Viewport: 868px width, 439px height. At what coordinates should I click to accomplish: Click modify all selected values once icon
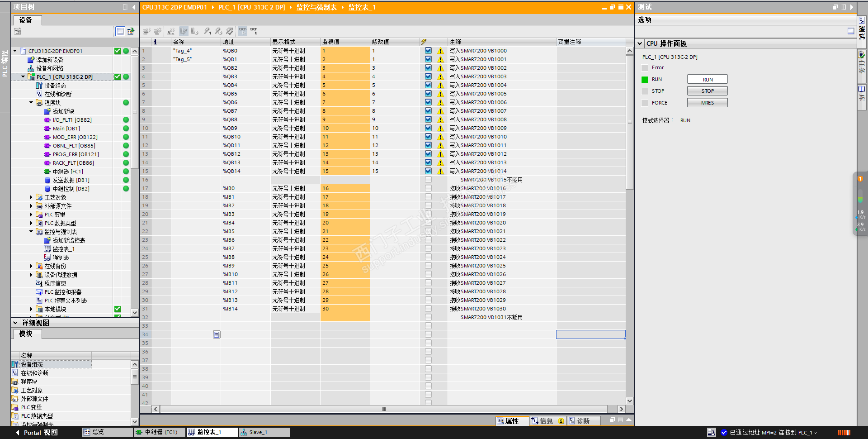point(208,31)
